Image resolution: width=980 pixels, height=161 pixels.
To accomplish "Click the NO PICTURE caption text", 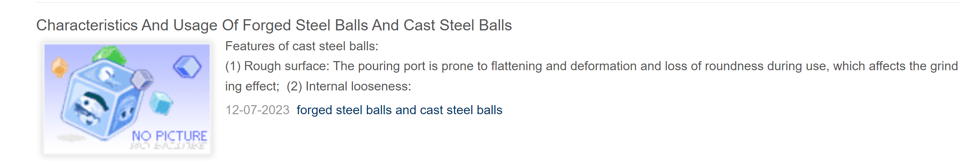I will (x=169, y=136).
